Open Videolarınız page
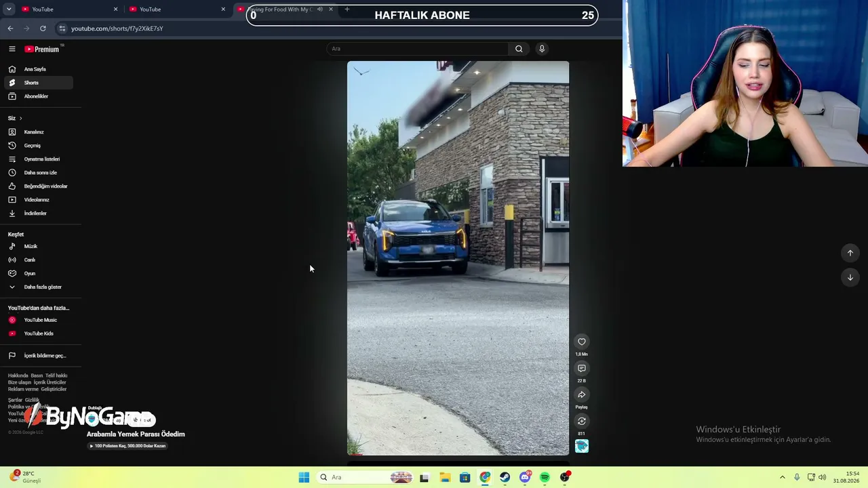The width and height of the screenshot is (868, 488). (x=38, y=200)
